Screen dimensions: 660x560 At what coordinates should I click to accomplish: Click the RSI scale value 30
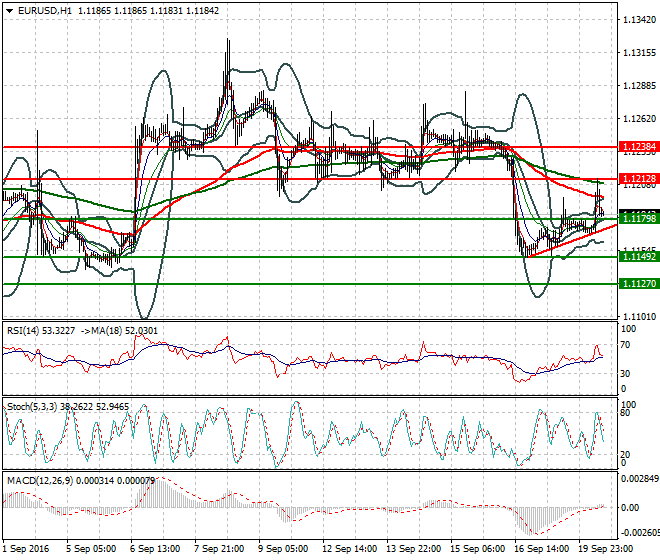point(625,373)
